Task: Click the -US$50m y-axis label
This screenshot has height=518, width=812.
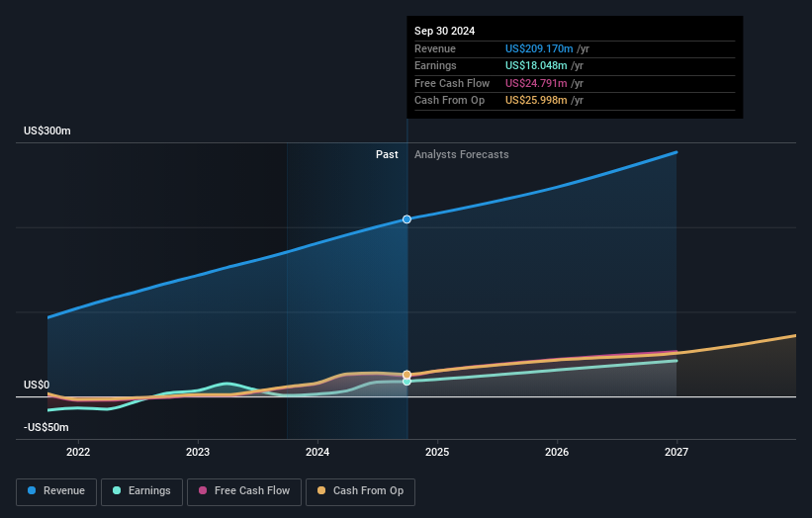Action: 46,427
